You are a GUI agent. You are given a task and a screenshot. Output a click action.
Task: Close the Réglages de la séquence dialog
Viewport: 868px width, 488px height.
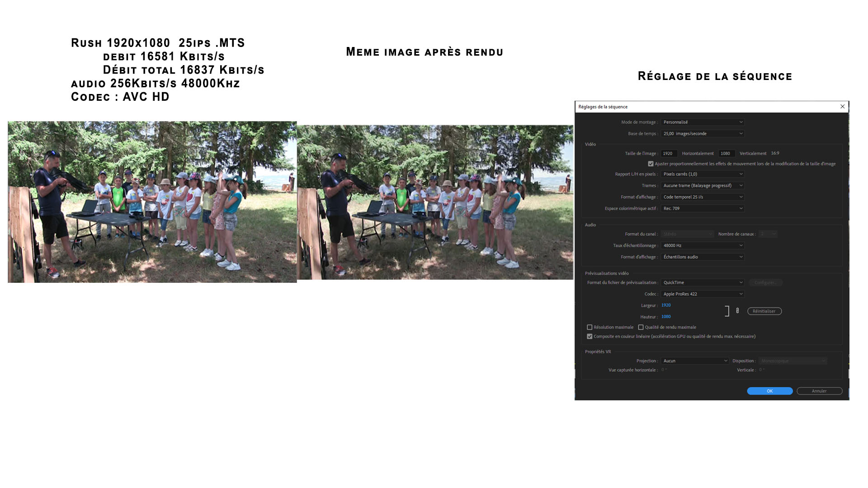(x=842, y=107)
